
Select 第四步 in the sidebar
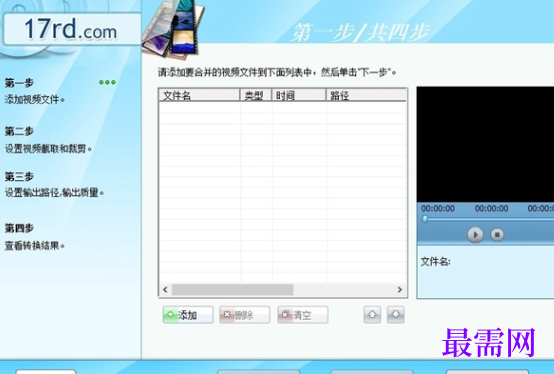[19, 228]
